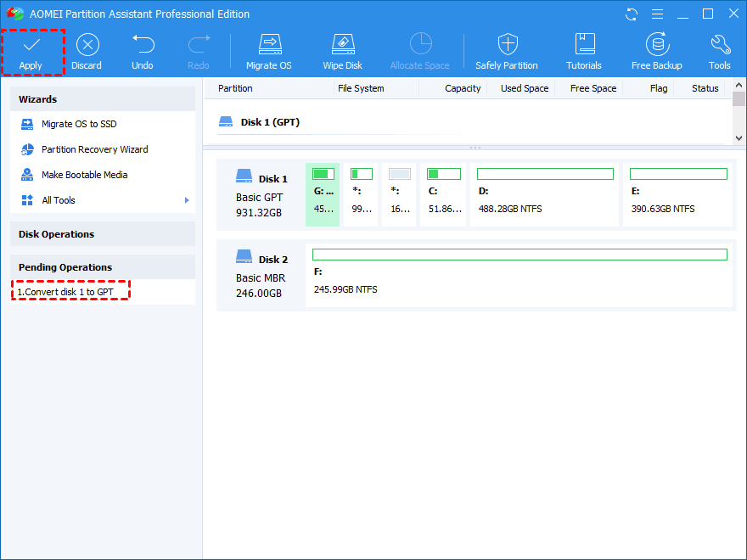
Task: Open the Tutorials book icon
Action: click(x=584, y=53)
